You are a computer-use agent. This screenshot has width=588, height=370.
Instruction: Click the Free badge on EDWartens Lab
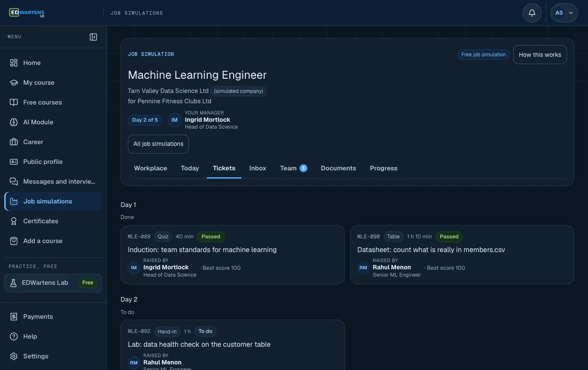pyautogui.click(x=88, y=283)
